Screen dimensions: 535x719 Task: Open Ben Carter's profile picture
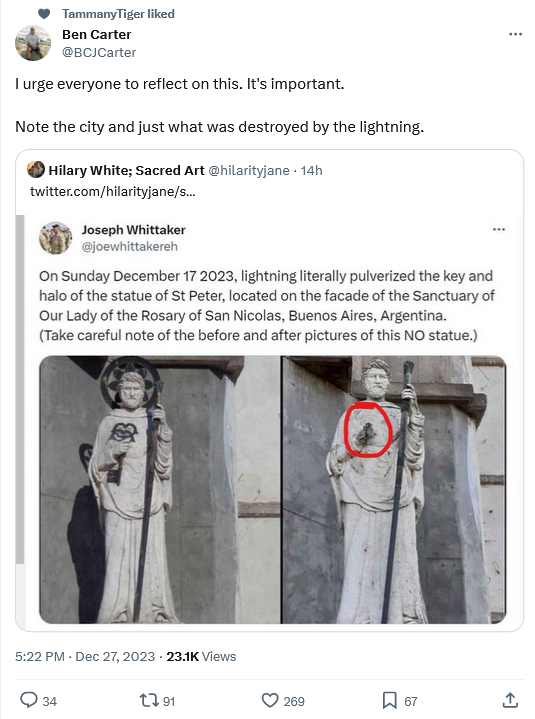click(33, 43)
